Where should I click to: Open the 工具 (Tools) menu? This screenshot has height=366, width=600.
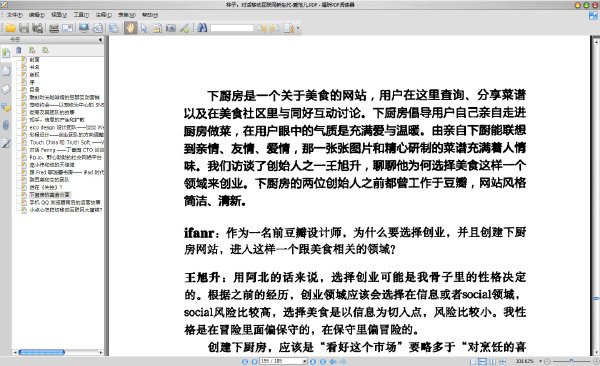click(81, 15)
